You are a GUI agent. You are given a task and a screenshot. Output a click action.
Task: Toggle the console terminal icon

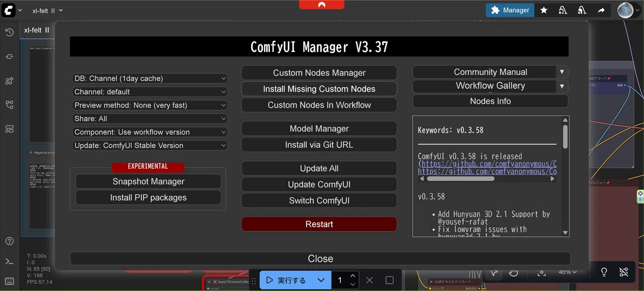pyautogui.click(x=9, y=262)
